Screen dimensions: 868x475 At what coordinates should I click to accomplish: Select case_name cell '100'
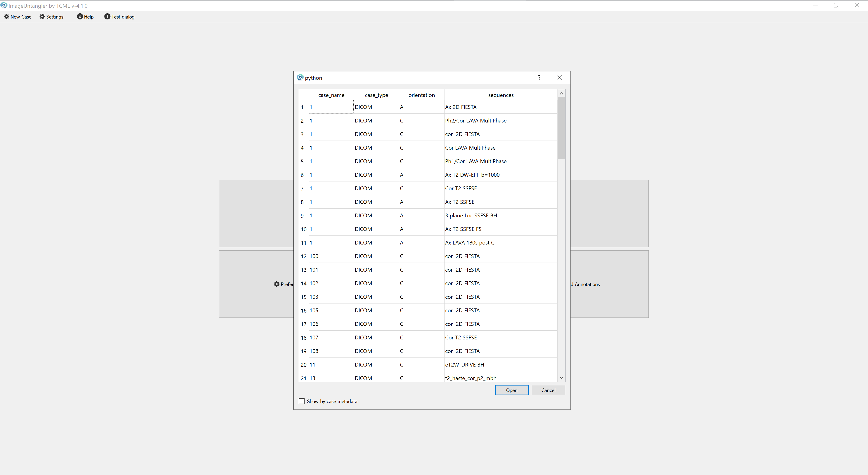click(331, 256)
